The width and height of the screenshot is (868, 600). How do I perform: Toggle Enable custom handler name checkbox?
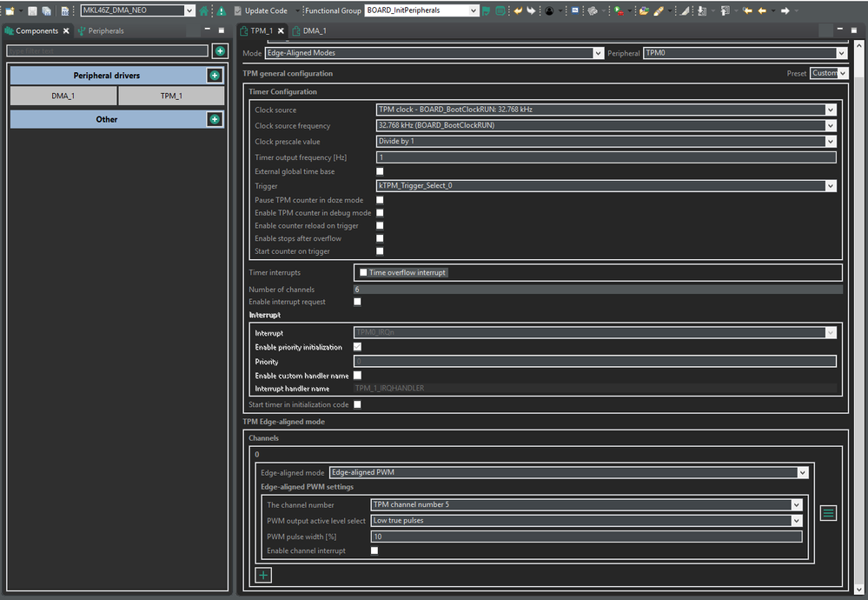tap(358, 376)
